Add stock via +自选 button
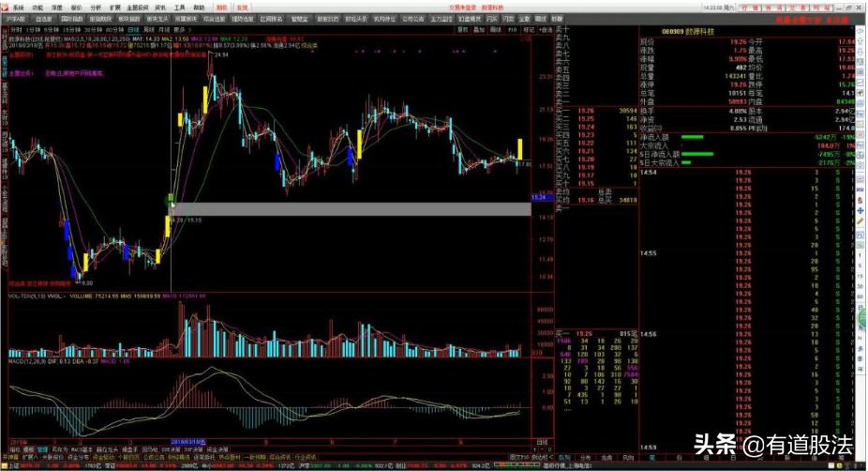The height and width of the screenshot is (471, 868). 545,29
